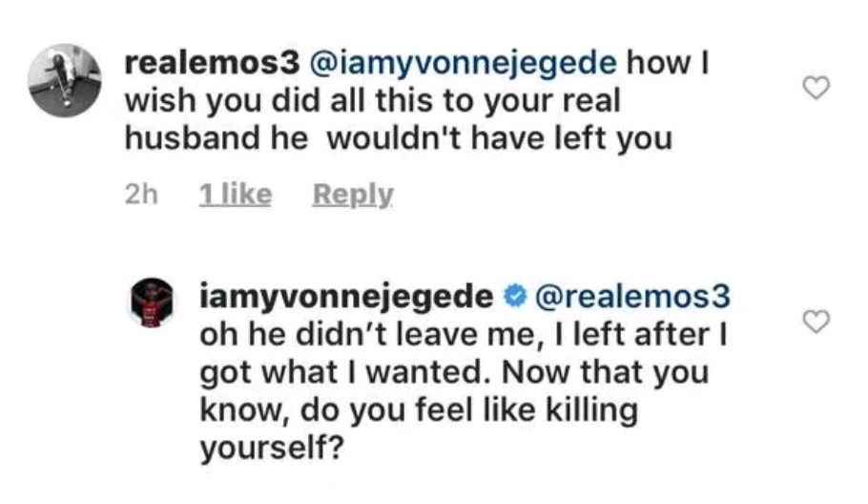Like realemos3's comment with the heart

point(816,88)
